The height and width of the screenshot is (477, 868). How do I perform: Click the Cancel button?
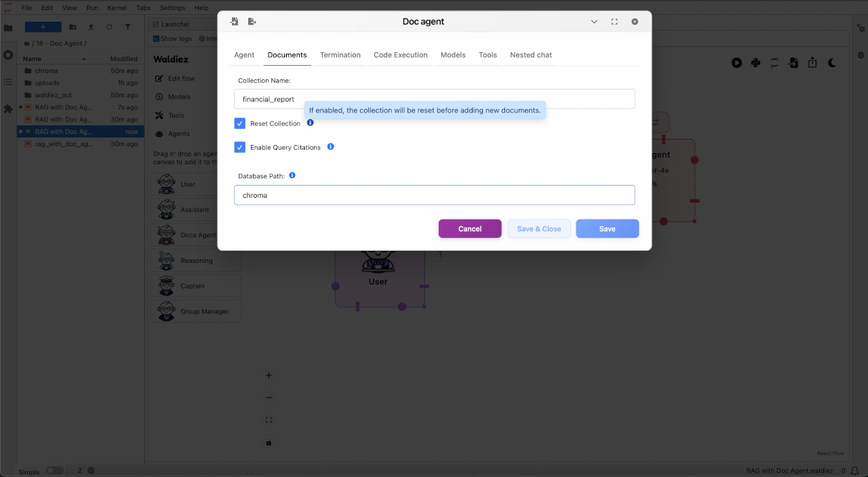(x=469, y=229)
